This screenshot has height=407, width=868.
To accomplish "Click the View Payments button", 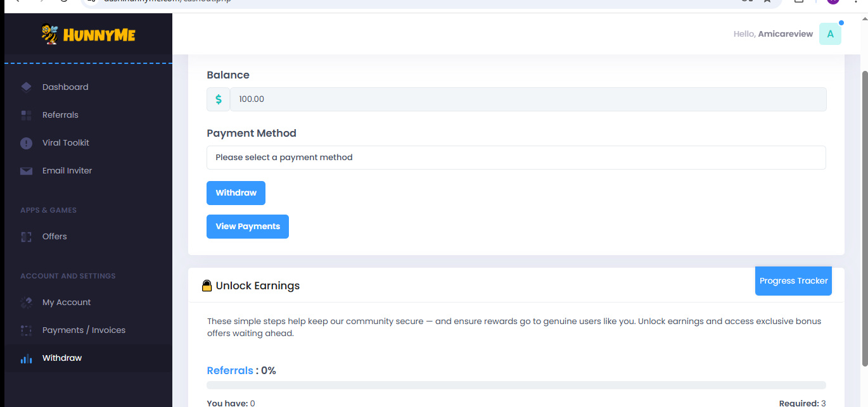I will pyautogui.click(x=248, y=227).
